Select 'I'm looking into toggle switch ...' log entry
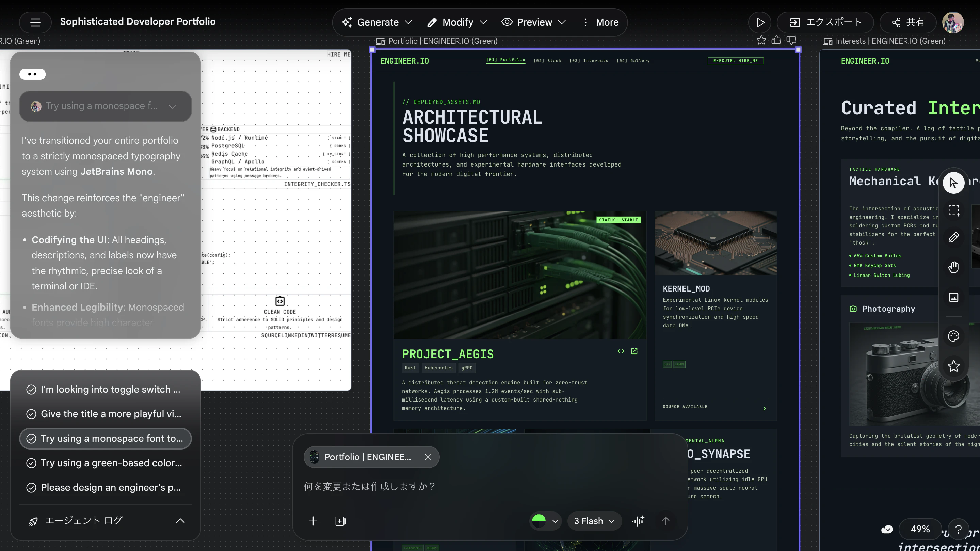Viewport: 980px width, 551px height. [x=106, y=389]
